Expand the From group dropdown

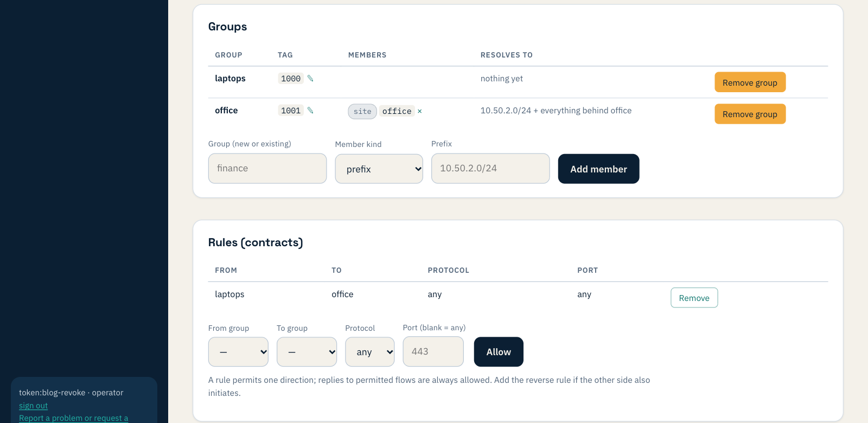click(x=238, y=351)
